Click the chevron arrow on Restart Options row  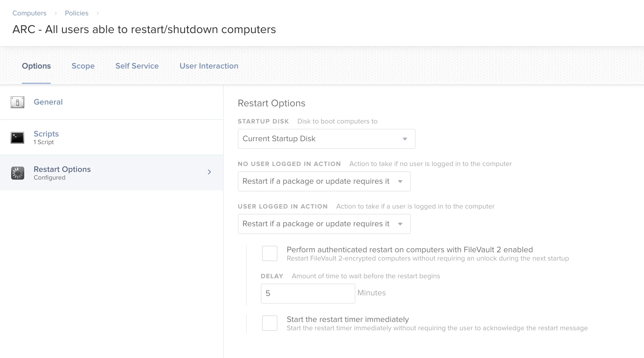[209, 172]
